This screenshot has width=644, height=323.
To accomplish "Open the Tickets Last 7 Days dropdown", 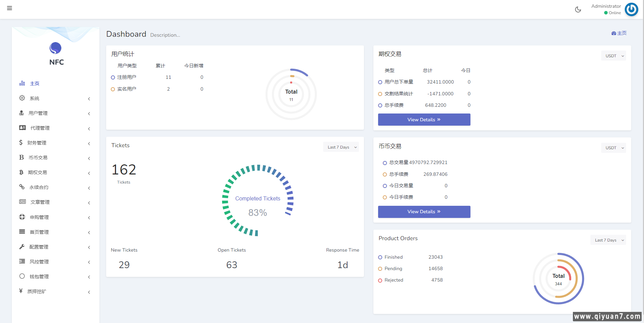I will click(x=341, y=147).
